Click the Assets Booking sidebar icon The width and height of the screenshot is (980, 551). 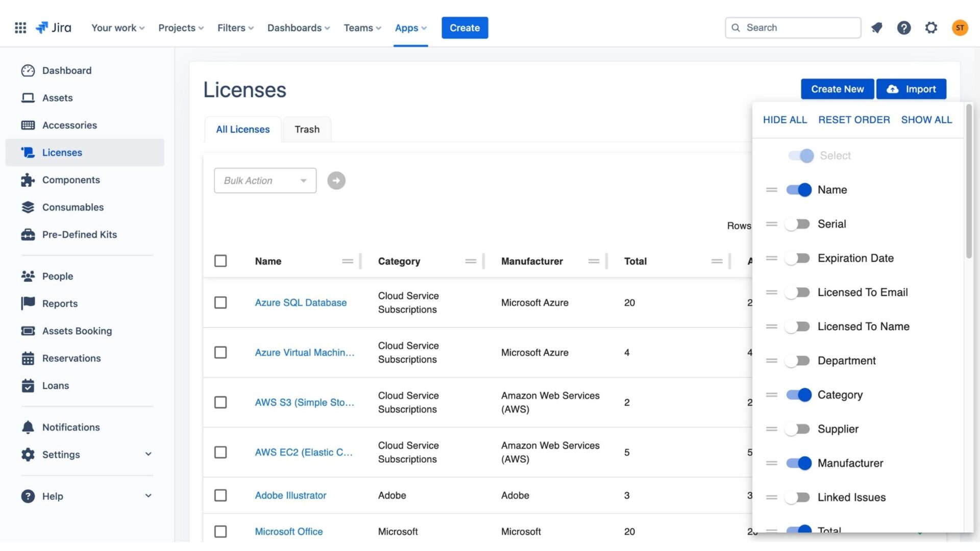(28, 331)
